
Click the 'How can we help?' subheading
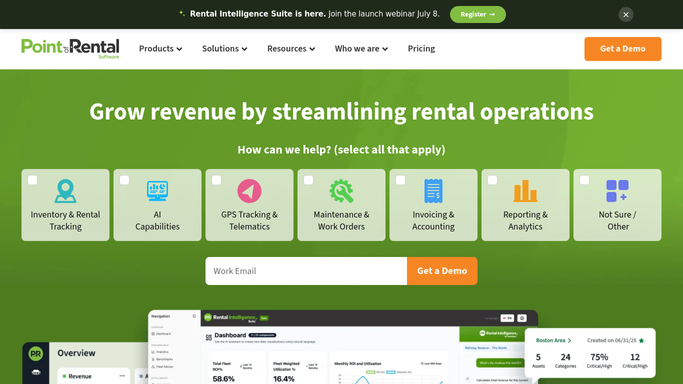[342, 149]
